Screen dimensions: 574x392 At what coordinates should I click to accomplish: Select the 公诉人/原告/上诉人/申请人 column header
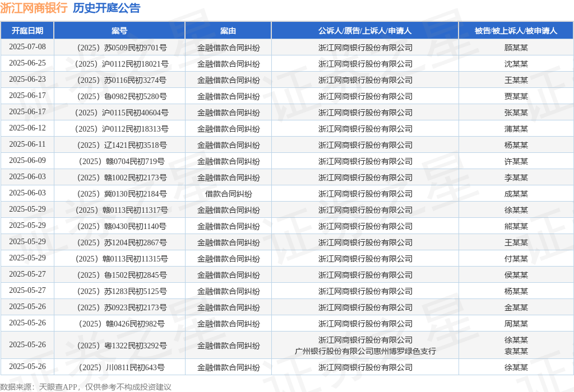[365, 31]
